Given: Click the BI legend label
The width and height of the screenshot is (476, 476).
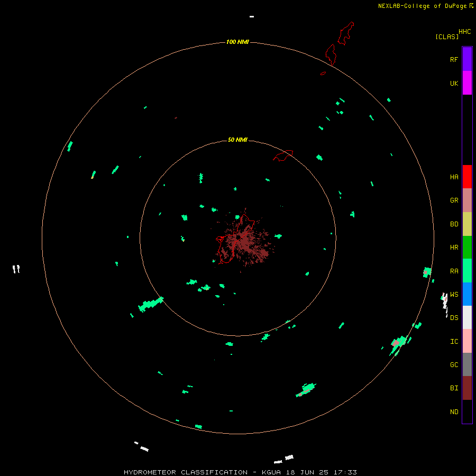Looking at the screenshot, I should pos(454,388).
